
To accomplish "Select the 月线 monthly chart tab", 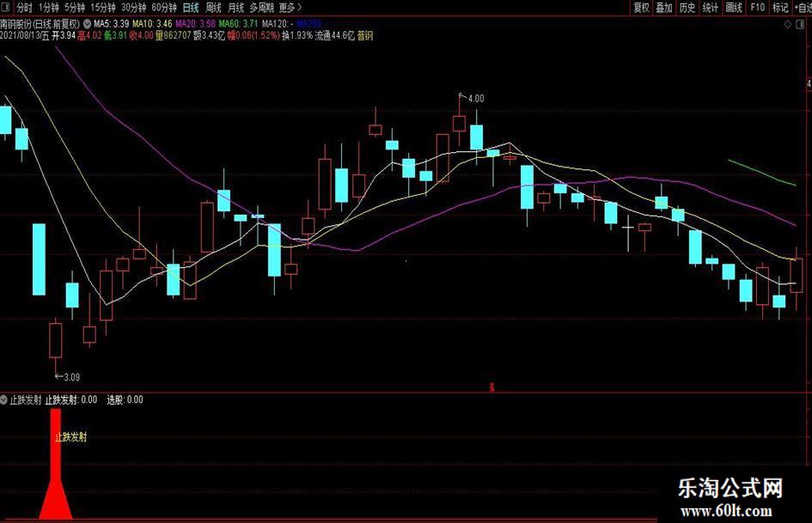I will tap(235, 8).
